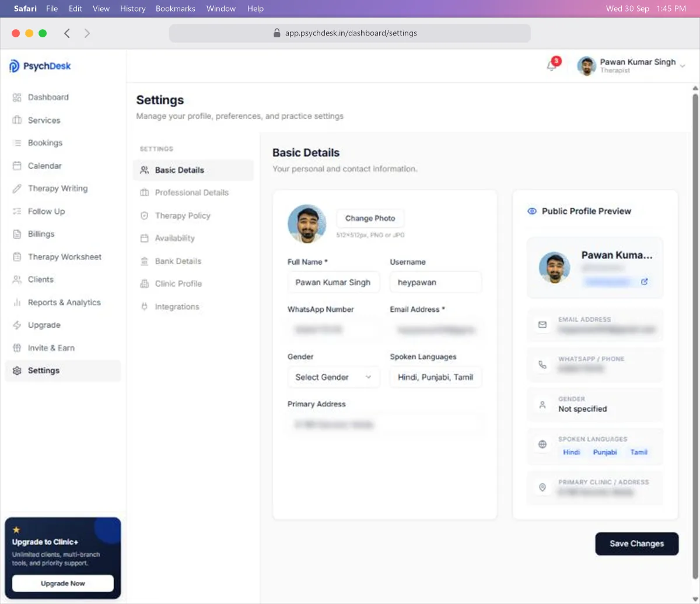Screen dimensions: 700x604
Task: Click the Clients people icon
Action: tap(17, 279)
